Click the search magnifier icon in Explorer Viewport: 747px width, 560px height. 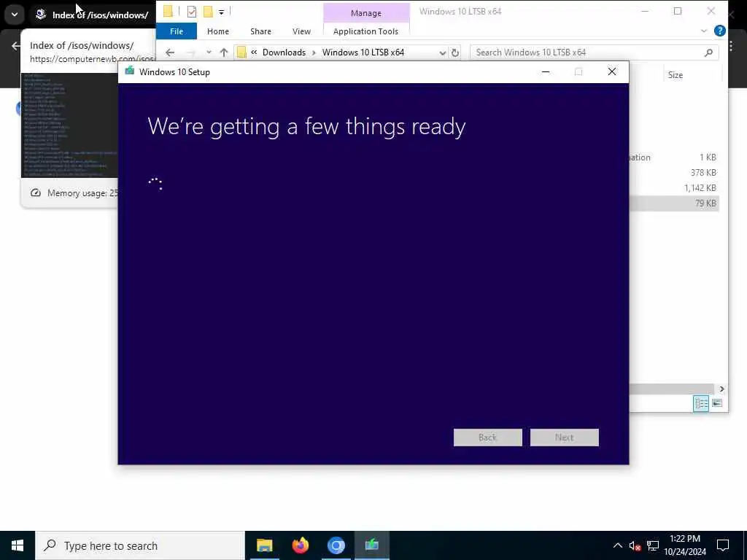coord(708,52)
